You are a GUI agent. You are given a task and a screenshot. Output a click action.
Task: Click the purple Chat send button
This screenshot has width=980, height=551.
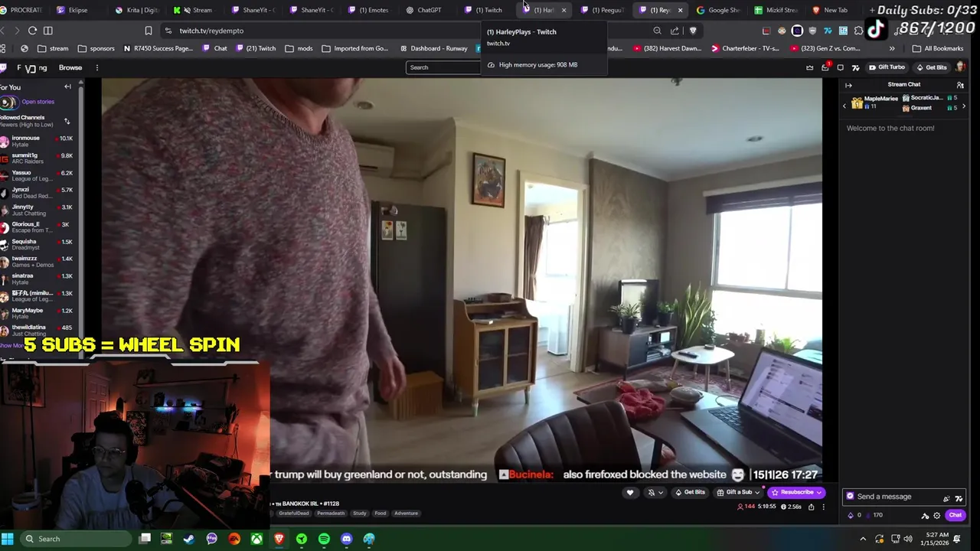955,516
